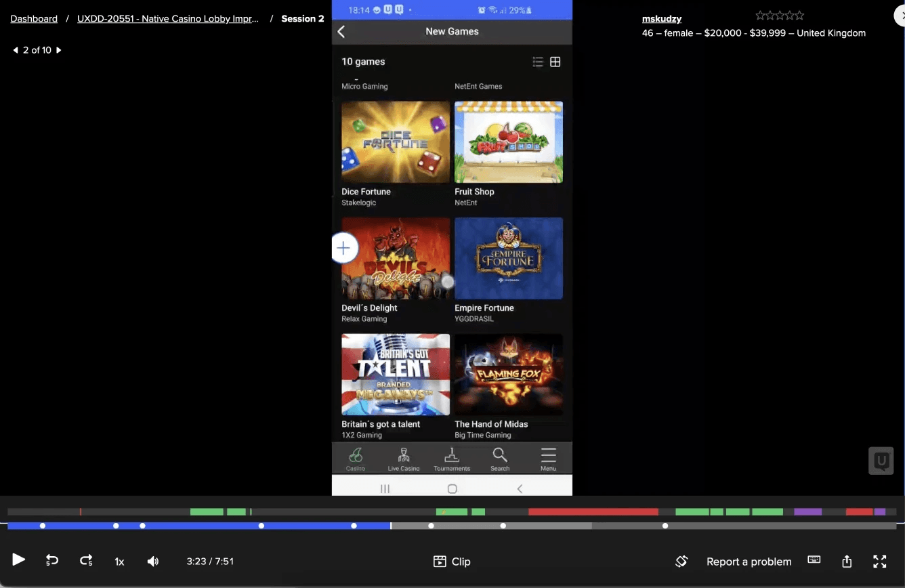The width and height of the screenshot is (905, 588).
Task: Select the Live Casino tab
Action: pyautogui.click(x=404, y=459)
